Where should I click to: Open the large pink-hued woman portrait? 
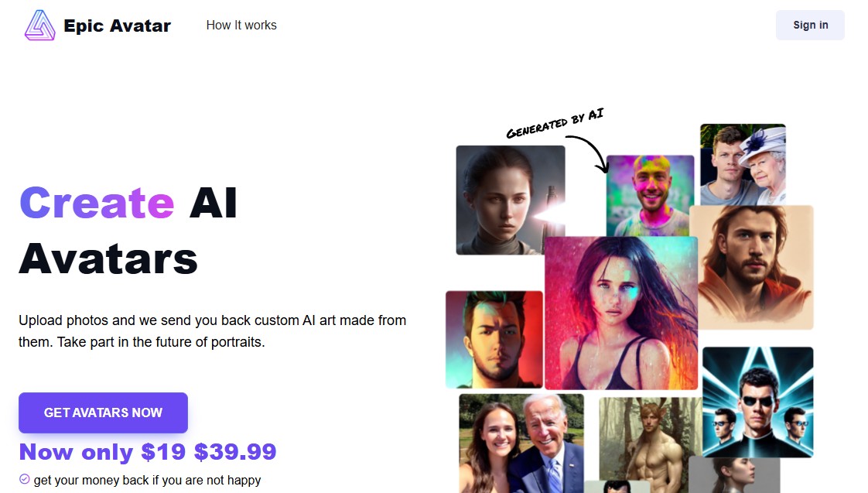click(x=621, y=313)
